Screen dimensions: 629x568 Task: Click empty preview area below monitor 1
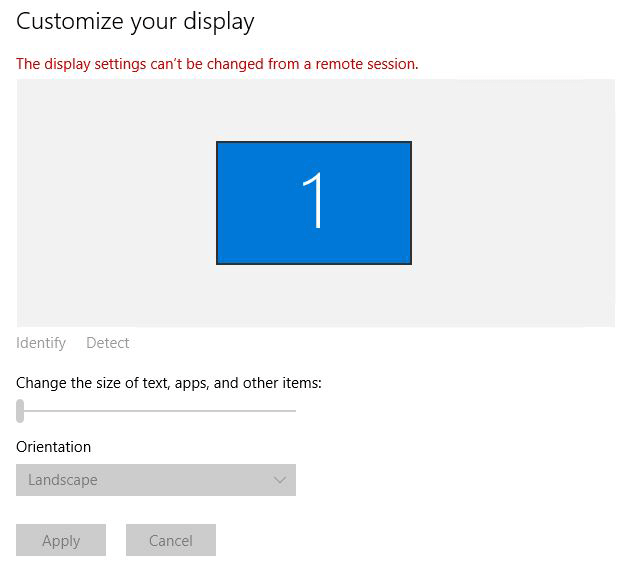tap(314, 296)
